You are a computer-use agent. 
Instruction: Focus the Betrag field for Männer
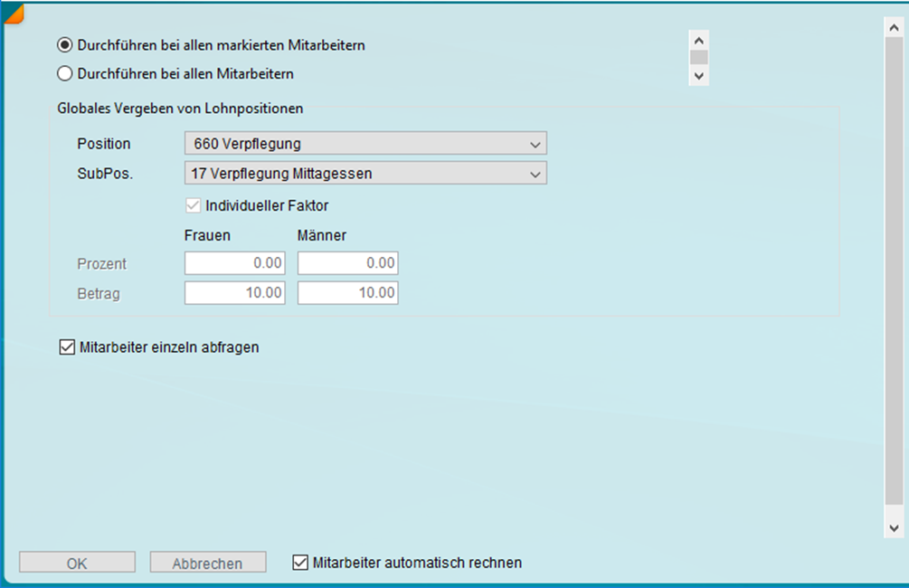pos(348,293)
